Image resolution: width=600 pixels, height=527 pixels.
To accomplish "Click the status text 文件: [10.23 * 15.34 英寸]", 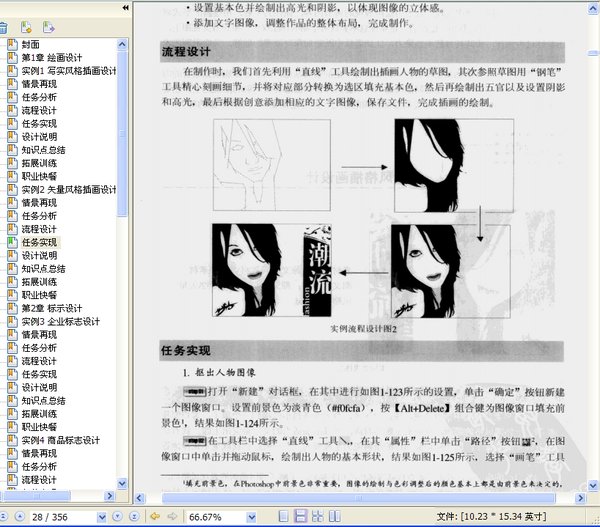I will click(492, 517).
